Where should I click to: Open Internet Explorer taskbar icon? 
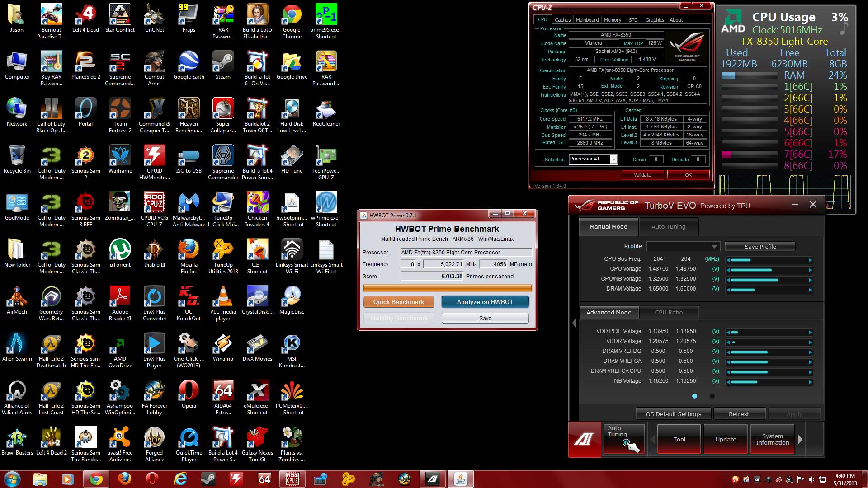(180, 479)
